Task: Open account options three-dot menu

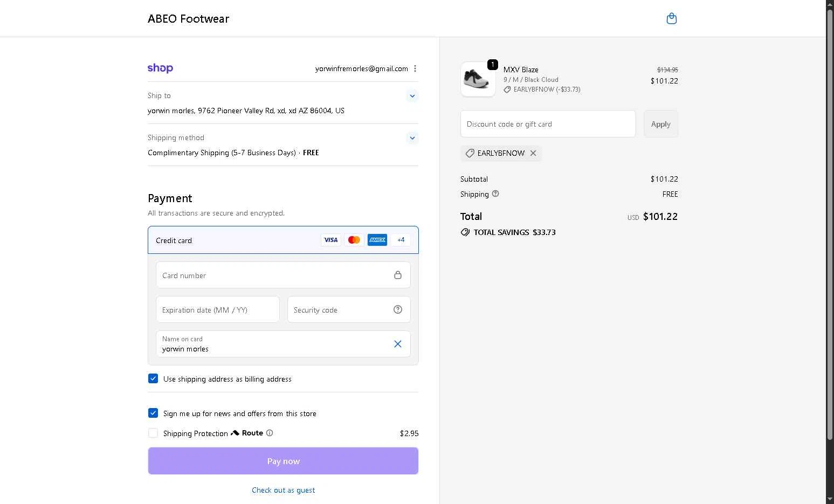Action: pos(415,68)
